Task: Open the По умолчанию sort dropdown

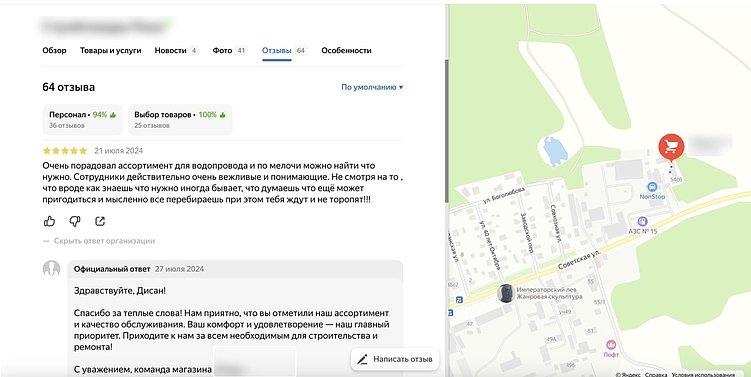Action: click(372, 87)
